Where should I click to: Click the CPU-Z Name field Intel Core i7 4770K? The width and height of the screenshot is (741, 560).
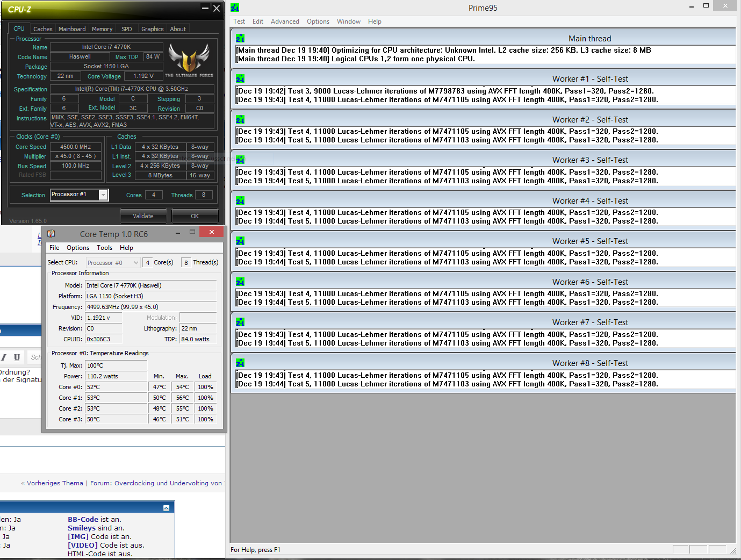point(106,47)
